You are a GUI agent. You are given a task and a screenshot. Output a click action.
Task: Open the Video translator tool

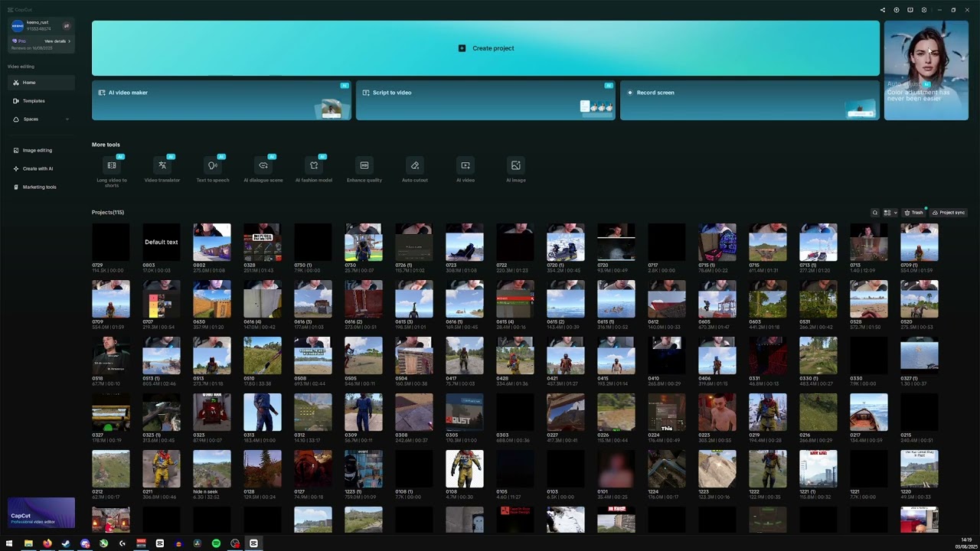coord(162,169)
